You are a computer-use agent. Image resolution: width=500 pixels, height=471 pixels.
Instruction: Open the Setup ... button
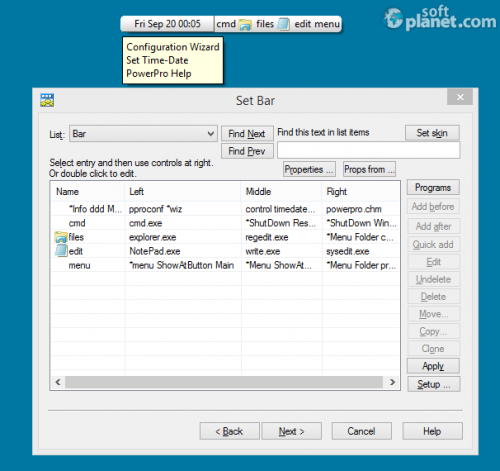click(x=434, y=384)
